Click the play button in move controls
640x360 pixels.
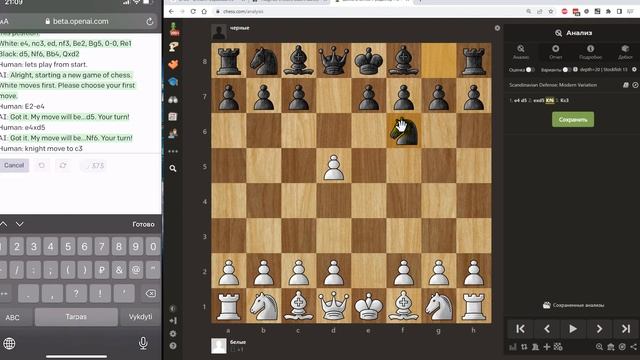(x=573, y=329)
